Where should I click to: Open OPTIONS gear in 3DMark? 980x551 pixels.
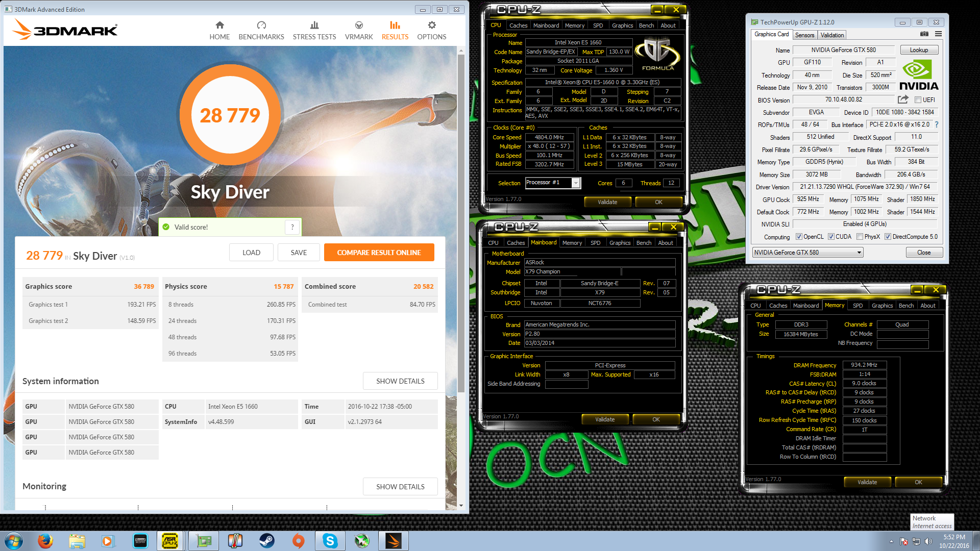coord(432,31)
